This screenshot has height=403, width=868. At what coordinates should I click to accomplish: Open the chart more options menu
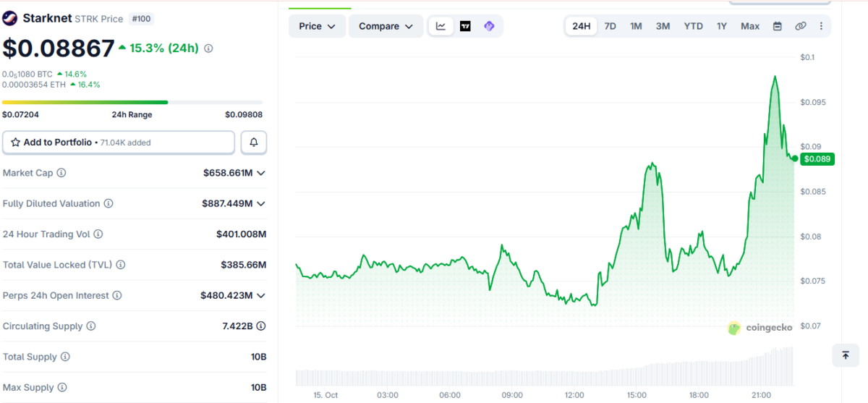821,26
